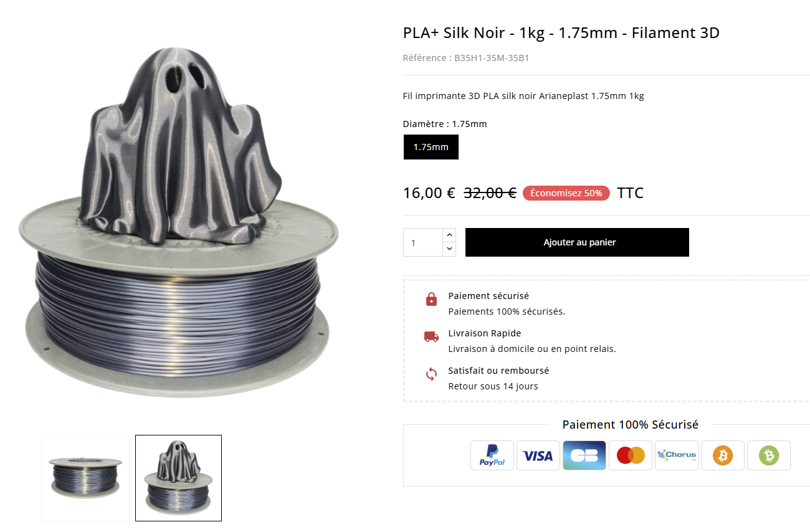Click the quantity input field
Screen dimensions: 810x532
(x=423, y=242)
